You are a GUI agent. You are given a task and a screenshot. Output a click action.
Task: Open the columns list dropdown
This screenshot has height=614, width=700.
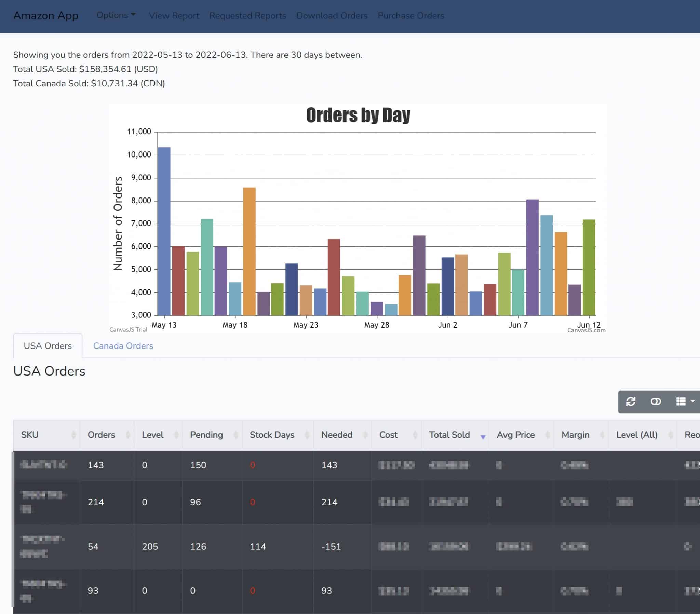coord(685,401)
